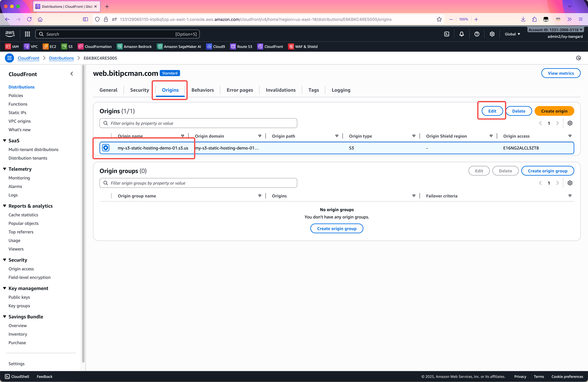Switch to the Invalidations tab

pos(281,90)
